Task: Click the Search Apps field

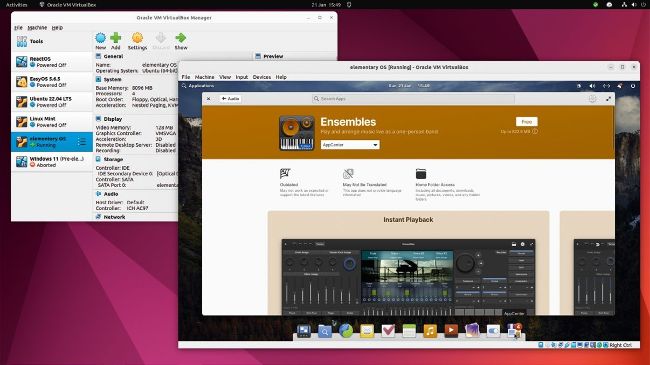Action: [x=413, y=99]
